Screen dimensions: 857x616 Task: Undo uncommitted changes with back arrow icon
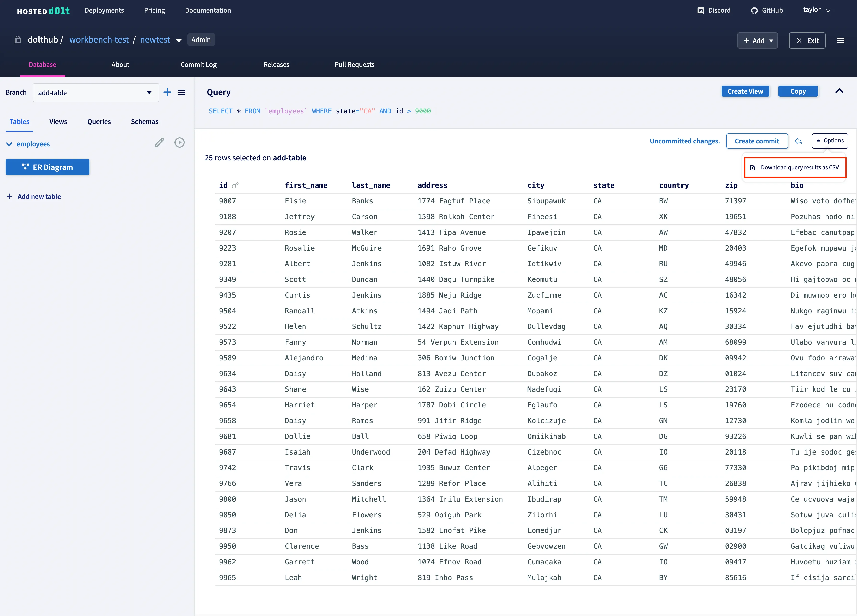(x=798, y=141)
